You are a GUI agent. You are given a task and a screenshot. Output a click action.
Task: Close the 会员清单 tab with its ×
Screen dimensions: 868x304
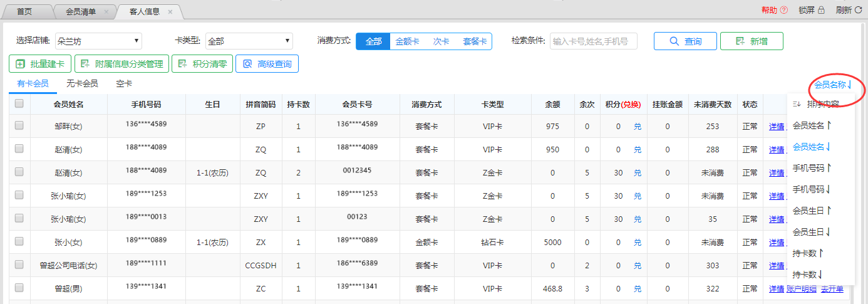106,12
